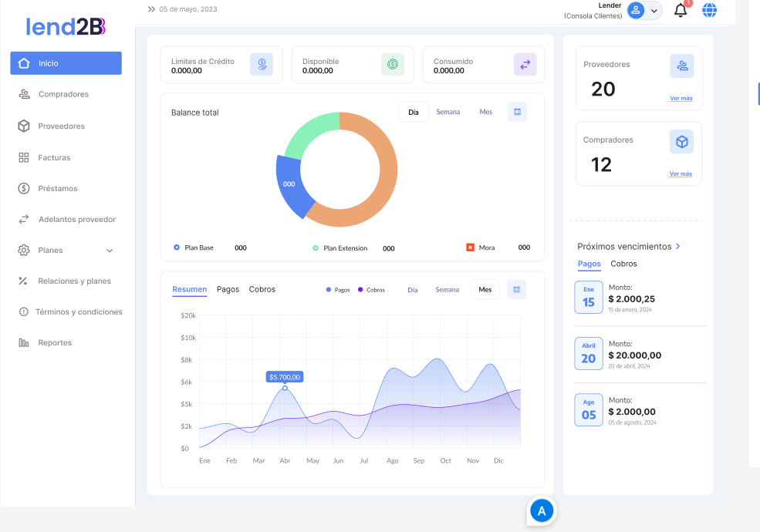Viewport: 760px width, 532px height.
Task: Click the Proveedores card icon
Action: pos(681,66)
